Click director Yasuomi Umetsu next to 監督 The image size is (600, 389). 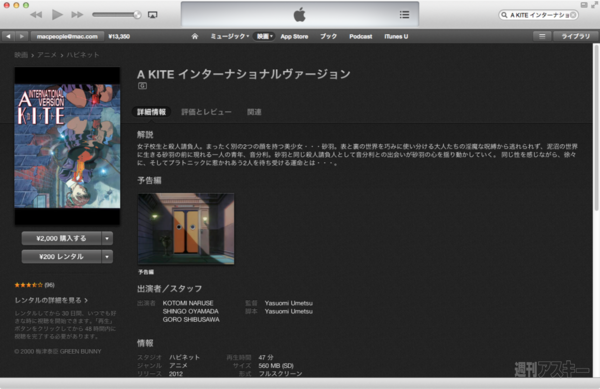click(289, 303)
